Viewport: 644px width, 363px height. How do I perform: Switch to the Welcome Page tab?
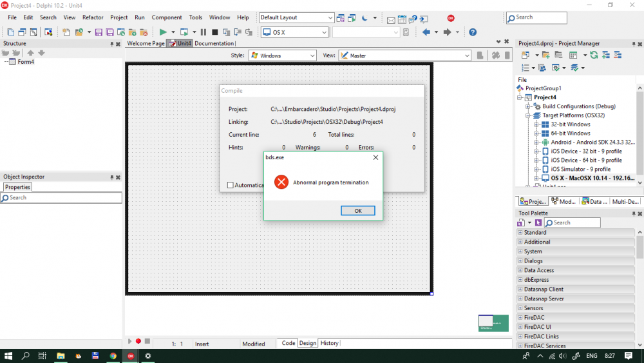[146, 43]
